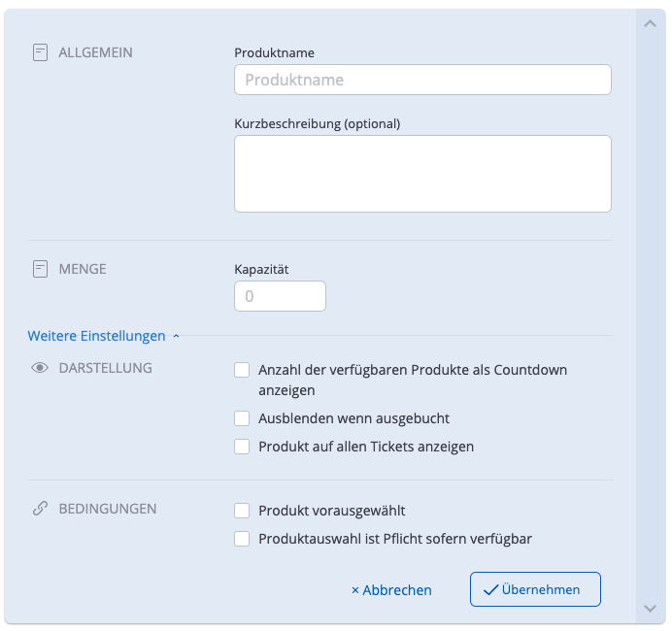Click the Menge section document icon
This screenshot has width=672, height=631.
tap(40, 269)
